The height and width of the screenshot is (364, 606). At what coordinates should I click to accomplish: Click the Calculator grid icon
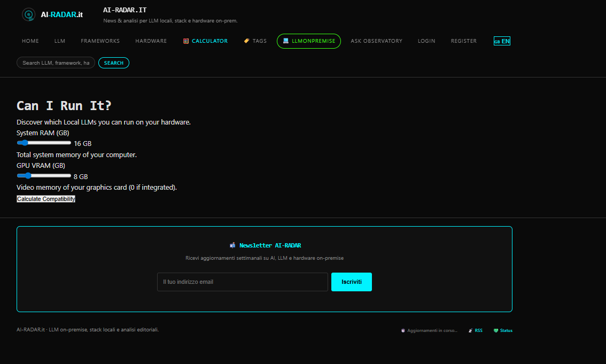coord(185,41)
